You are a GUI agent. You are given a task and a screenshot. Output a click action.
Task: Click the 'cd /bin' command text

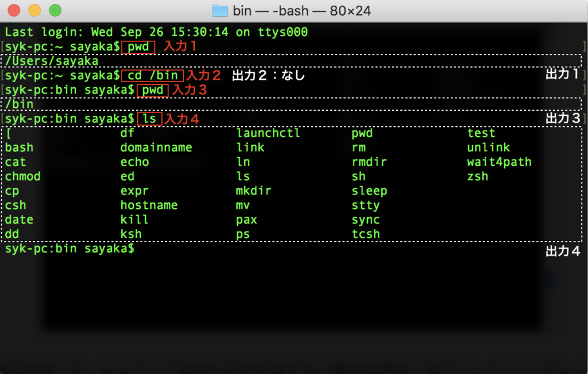click(x=152, y=75)
